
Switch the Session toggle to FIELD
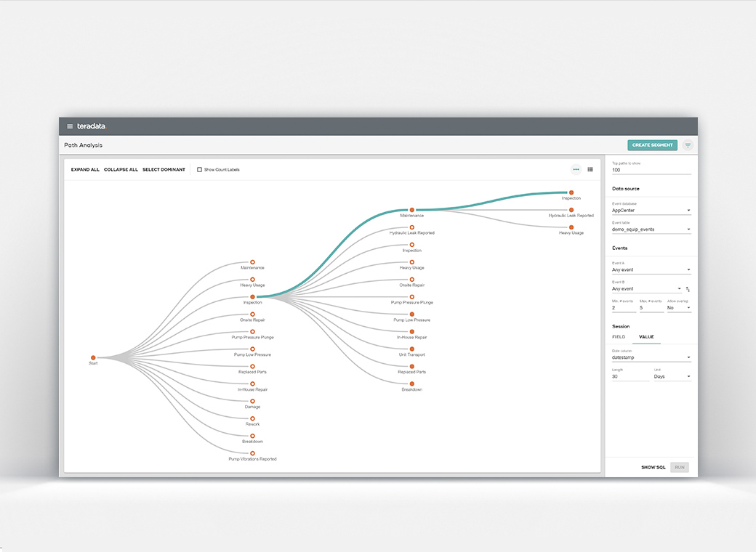point(619,336)
